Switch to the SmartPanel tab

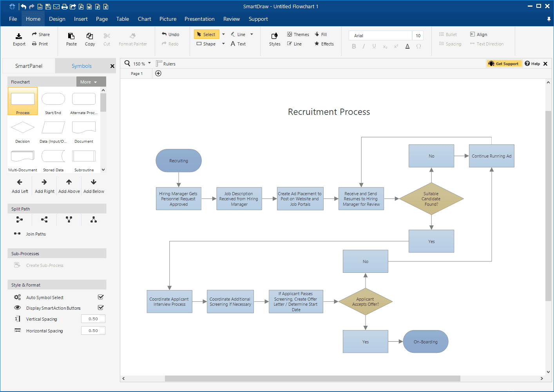29,66
